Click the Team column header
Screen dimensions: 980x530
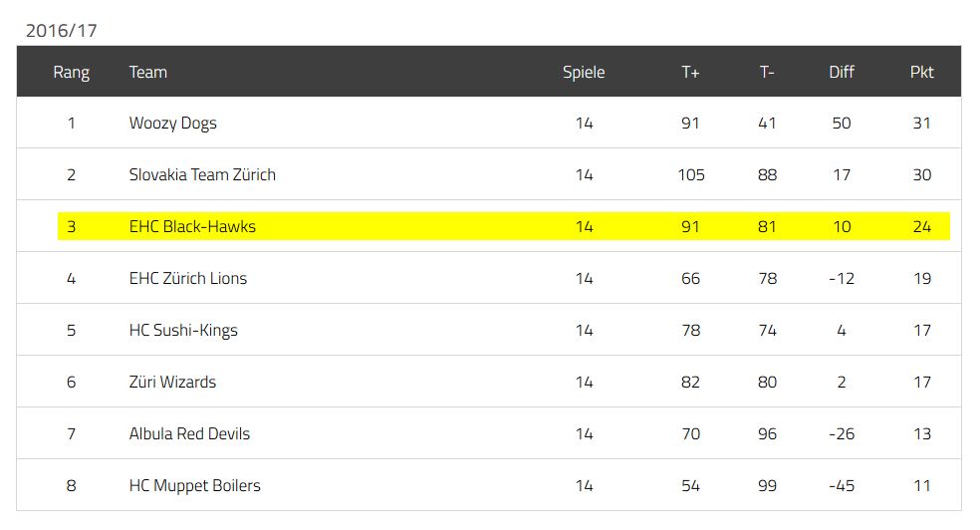[148, 73]
